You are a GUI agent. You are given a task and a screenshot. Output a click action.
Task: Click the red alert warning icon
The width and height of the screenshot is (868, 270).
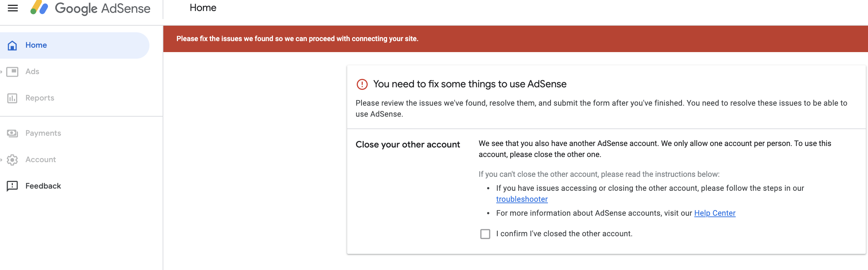click(362, 84)
